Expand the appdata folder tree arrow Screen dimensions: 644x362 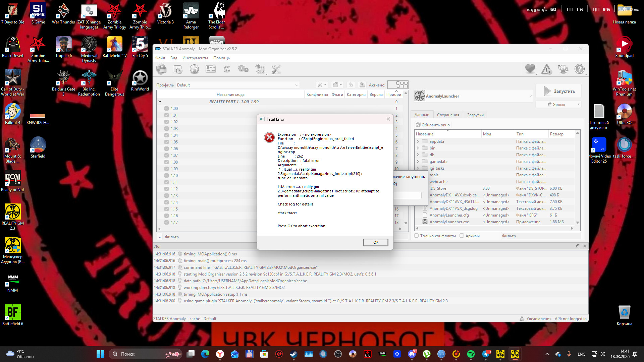(x=418, y=141)
